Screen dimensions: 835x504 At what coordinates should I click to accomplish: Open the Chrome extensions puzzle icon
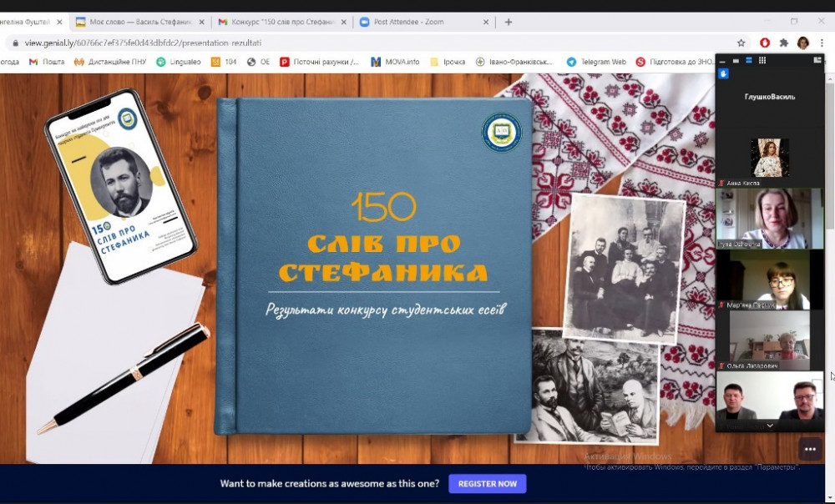click(784, 43)
